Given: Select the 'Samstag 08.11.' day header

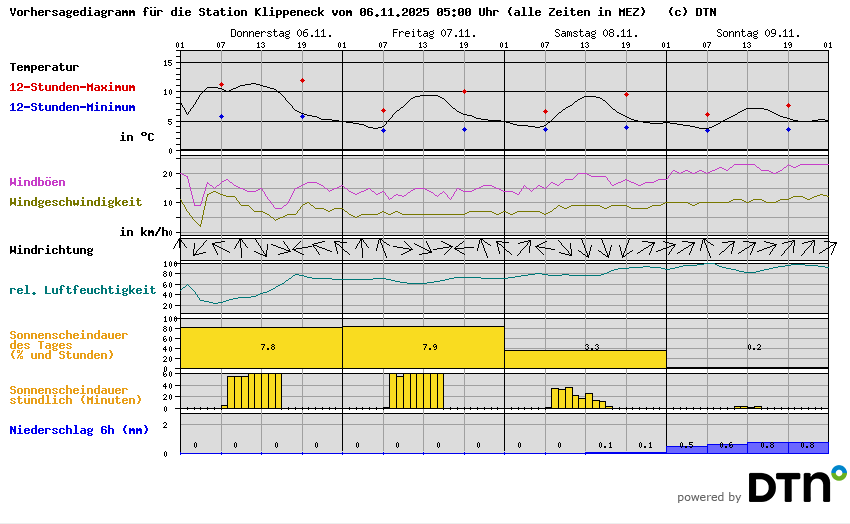Looking at the screenshot, I should [596, 34].
